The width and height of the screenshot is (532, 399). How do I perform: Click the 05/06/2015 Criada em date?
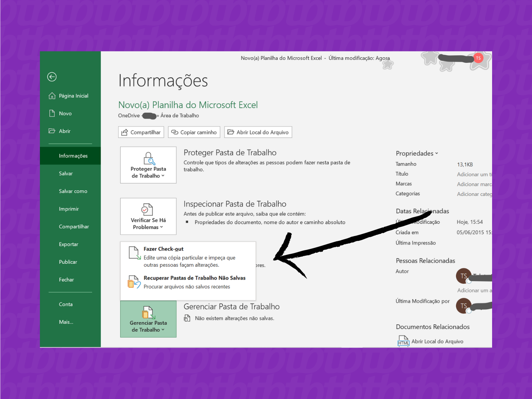click(474, 232)
